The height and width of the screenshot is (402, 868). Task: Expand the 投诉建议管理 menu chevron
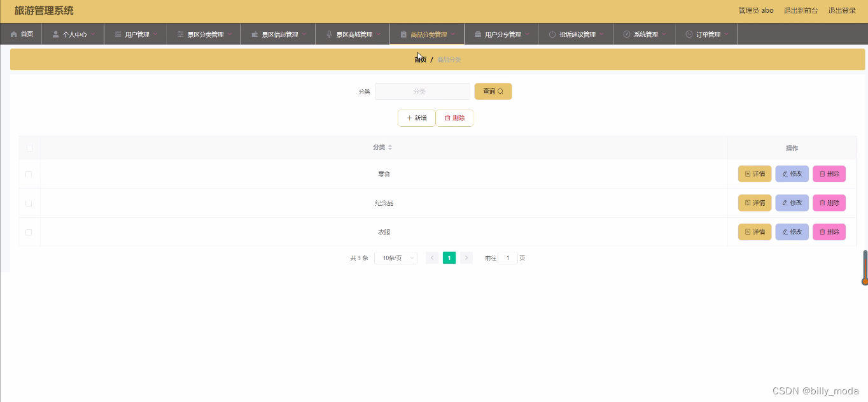(602, 34)
